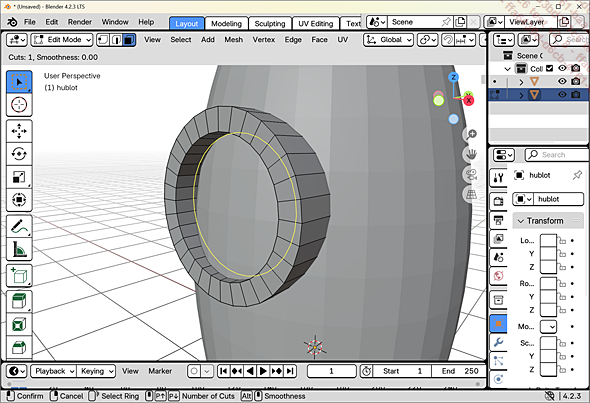Open the View Layer properties tab
590x403 pixels.
tap(498, 239)
